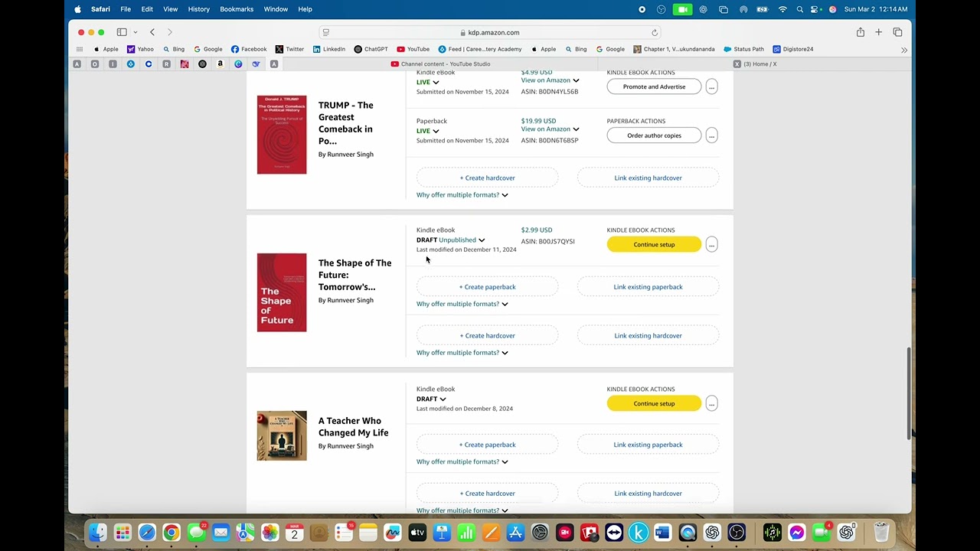Open Apple TV app in the dock

tap(417, 533)
